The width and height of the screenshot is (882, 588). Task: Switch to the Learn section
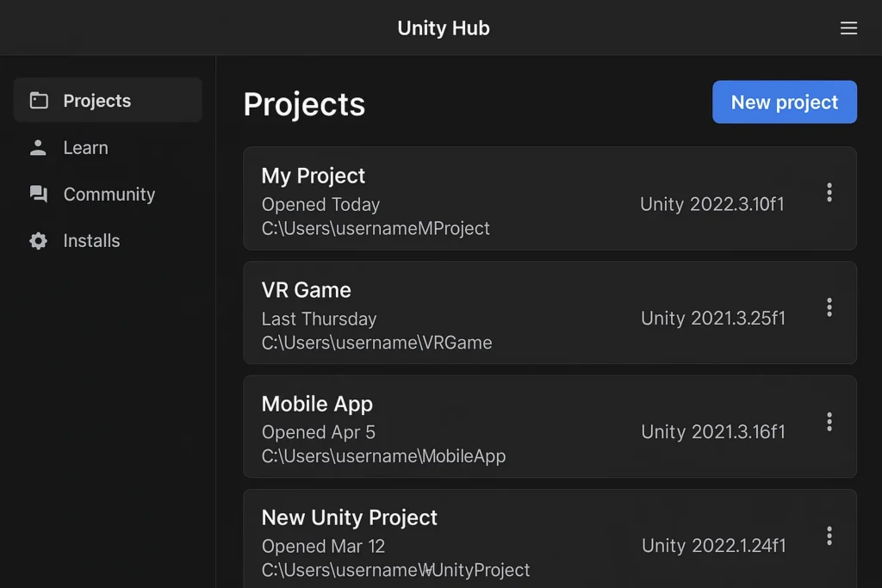[85, 147]
